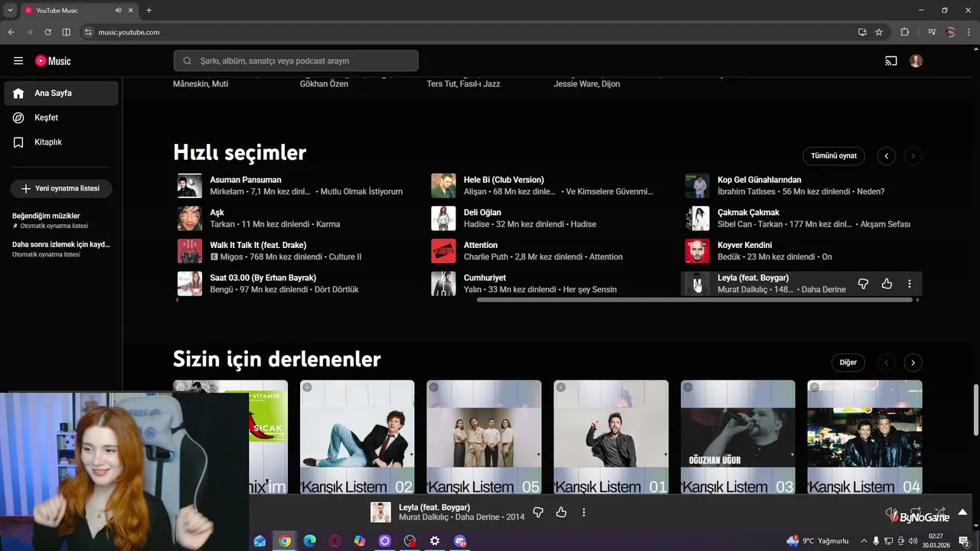This screenshot has width=980, height=551.
Task: Like current song in player bar
Action: 561,512
